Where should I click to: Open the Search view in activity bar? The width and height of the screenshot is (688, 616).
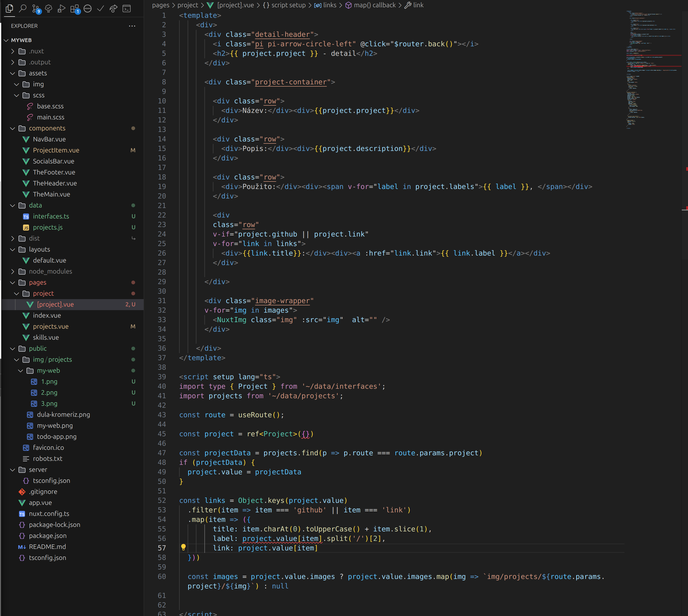(23, 9)
